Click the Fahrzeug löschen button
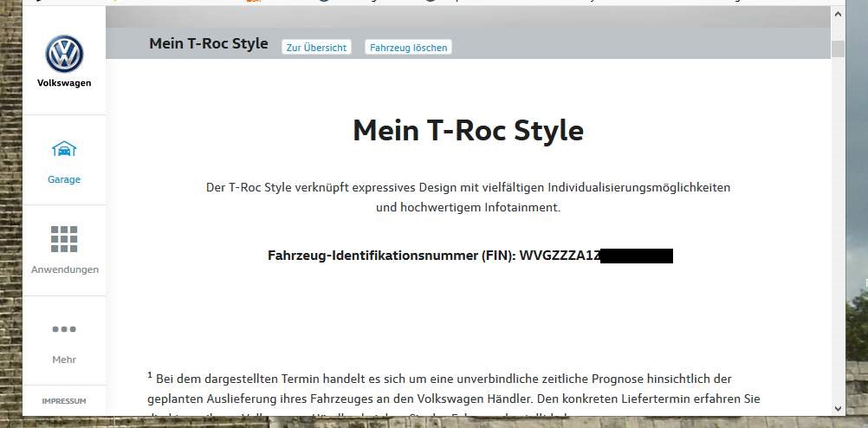Image resolution: width=868 pixels, height=428 pixels. [409, 48]
